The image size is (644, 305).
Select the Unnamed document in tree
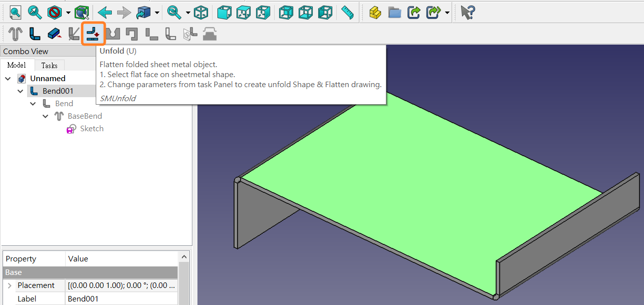(x=48, y=78)
